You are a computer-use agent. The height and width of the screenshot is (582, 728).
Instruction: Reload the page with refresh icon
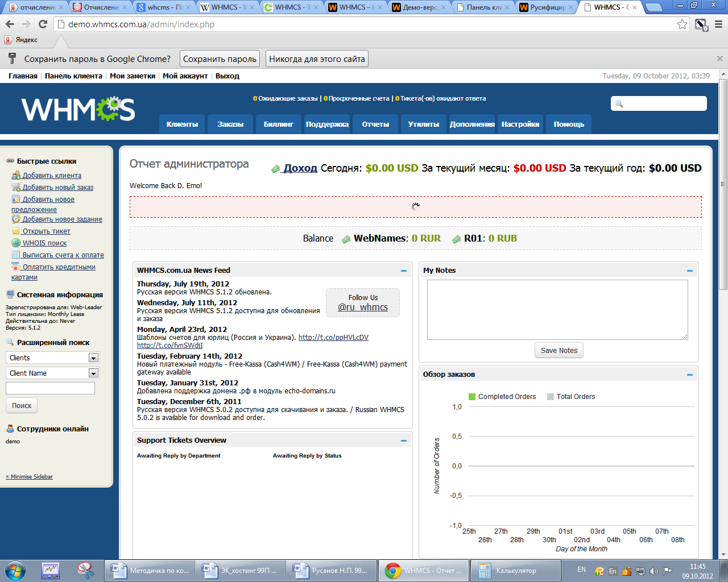(43, 24)
